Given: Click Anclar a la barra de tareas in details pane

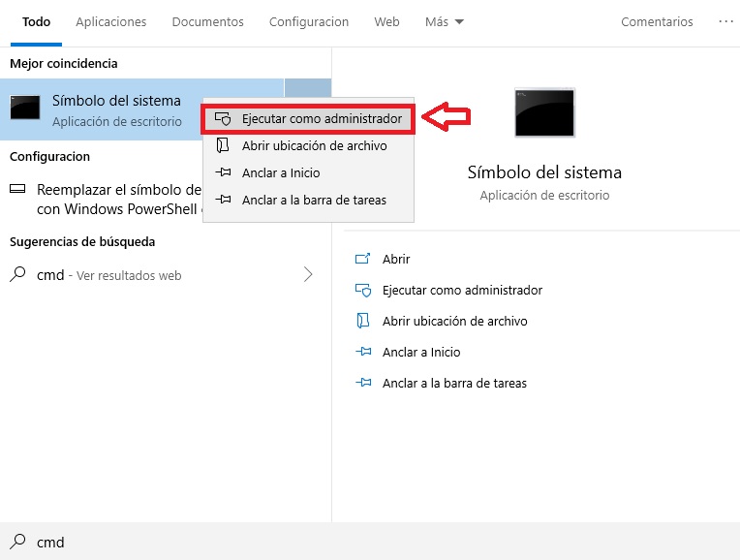Looking at the screenshot, I should click(x=454, y=384).
